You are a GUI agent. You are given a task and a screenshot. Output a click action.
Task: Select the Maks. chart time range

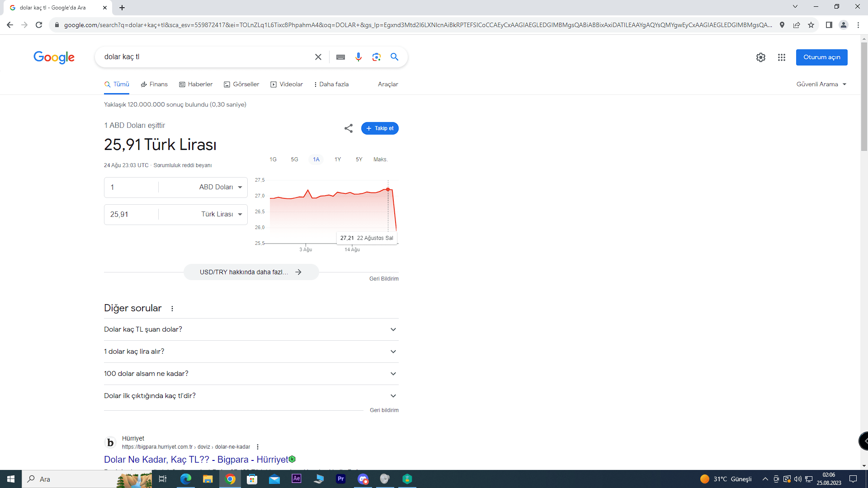coord(380,160)
